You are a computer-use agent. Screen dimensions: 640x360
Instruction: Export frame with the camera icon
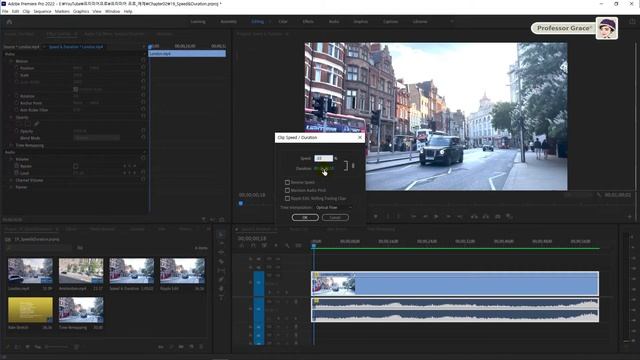[x=498, y=216]
